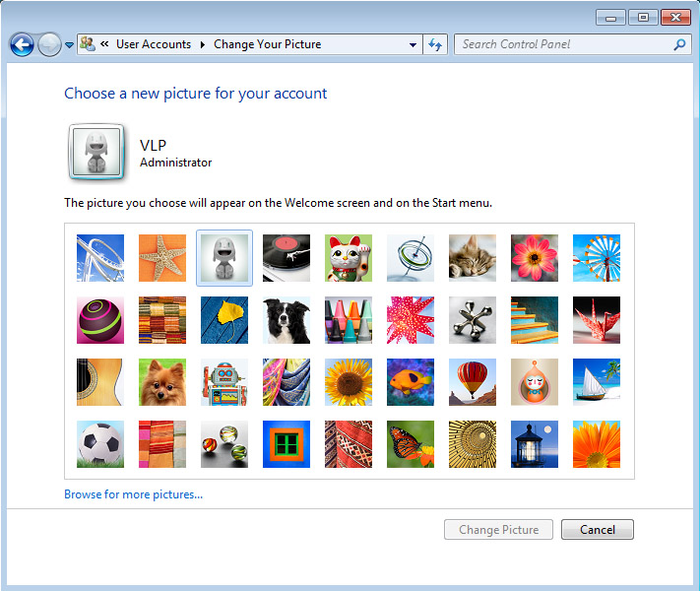Choose the starfish picture
This screenshot has height=591, width=700.
[162, 258]
